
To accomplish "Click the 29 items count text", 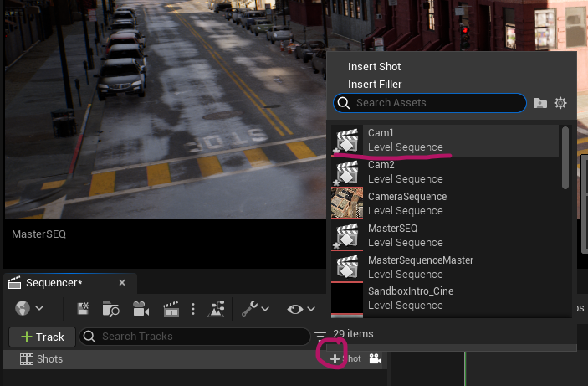I will 353,334.
